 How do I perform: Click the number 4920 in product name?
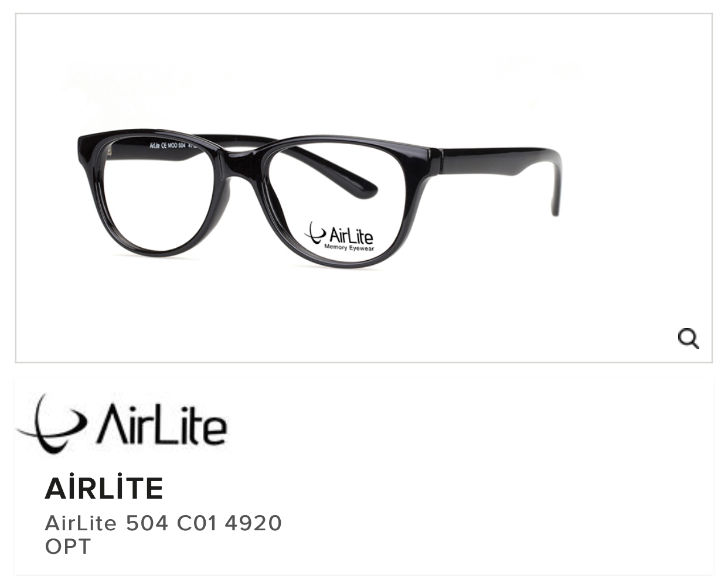[x=253, y=523]
